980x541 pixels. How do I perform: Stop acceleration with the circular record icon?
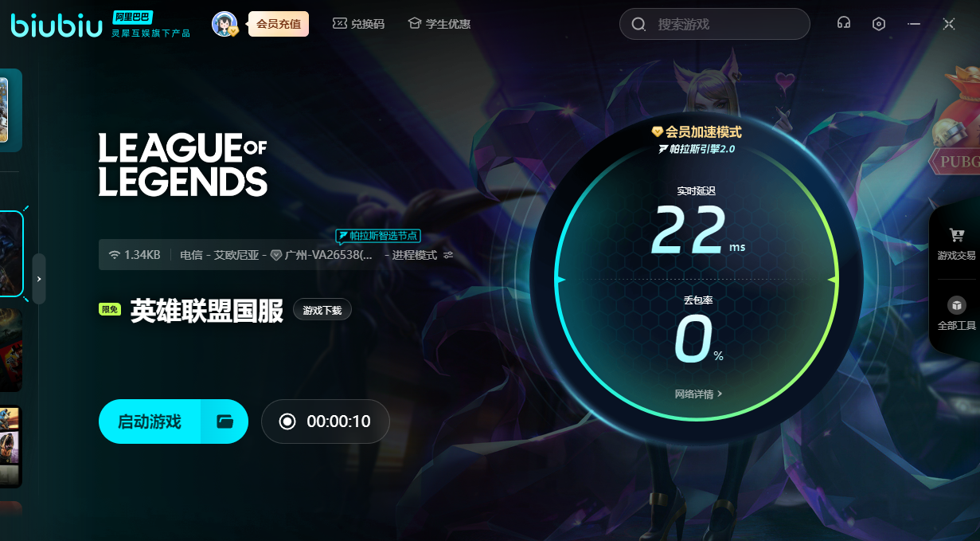pyautogui.click(x=287, y=421)
